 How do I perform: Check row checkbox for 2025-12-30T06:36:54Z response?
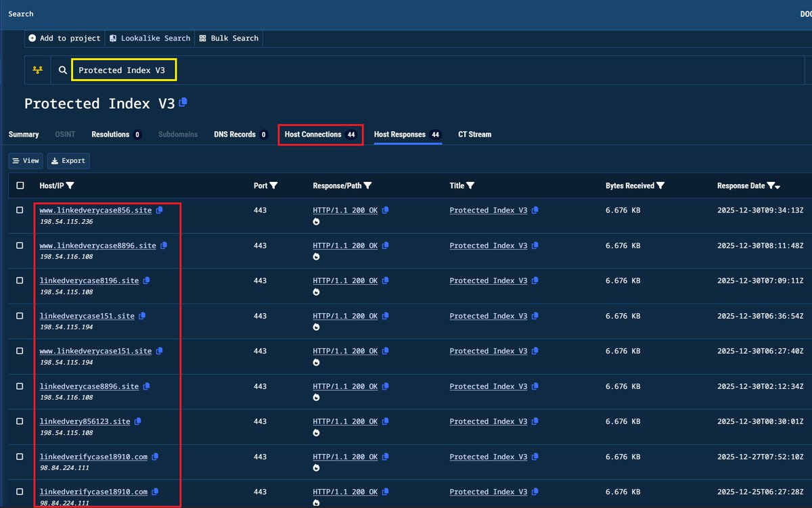(20, 316)
